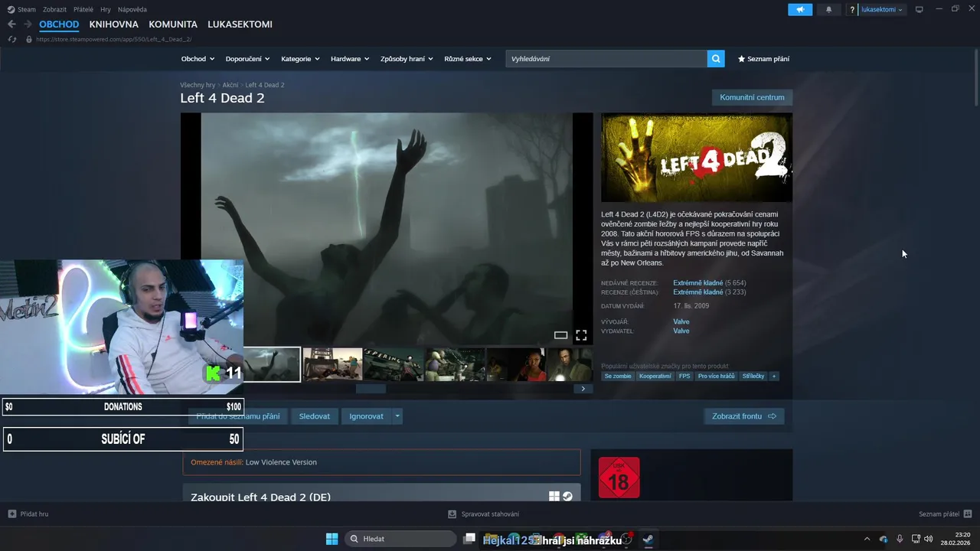Click the Pro více hráčů tag
The image size is (980, 551).
[x=716, y=377]
